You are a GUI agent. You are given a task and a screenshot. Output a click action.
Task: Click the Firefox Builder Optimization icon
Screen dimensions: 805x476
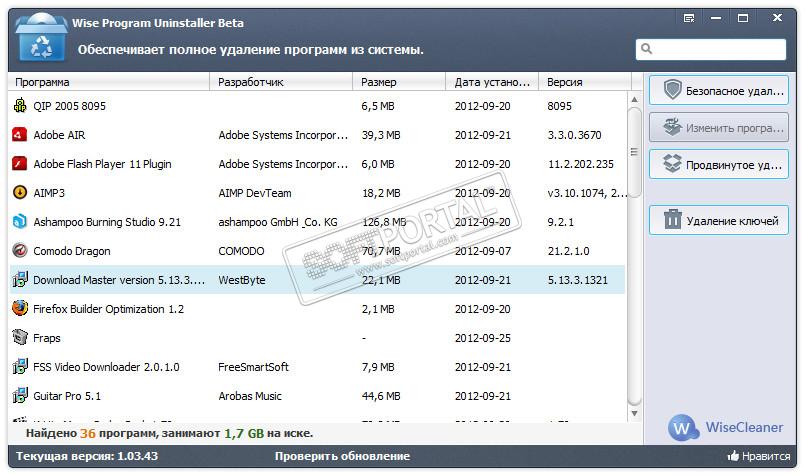20,309
